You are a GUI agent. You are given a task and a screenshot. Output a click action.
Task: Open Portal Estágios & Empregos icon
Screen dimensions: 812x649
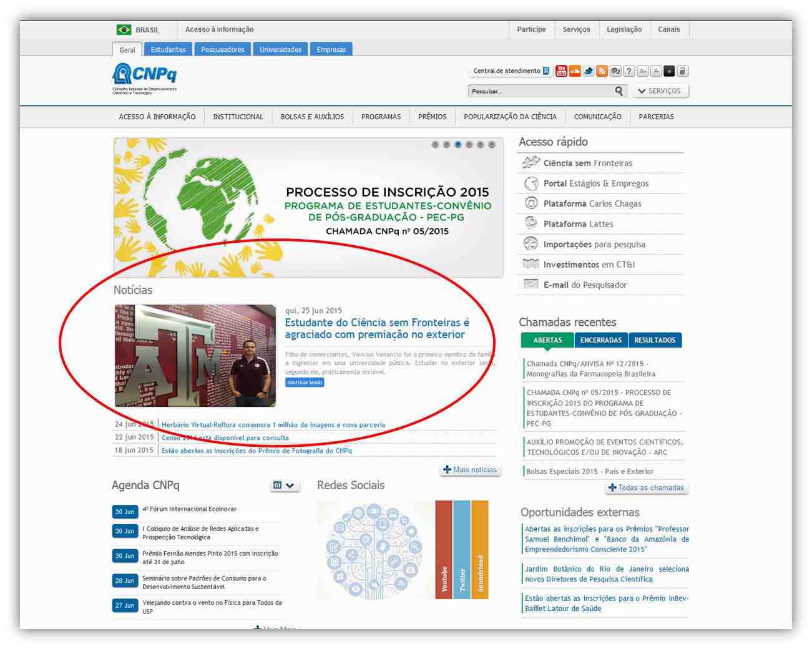tap(531, 183)
